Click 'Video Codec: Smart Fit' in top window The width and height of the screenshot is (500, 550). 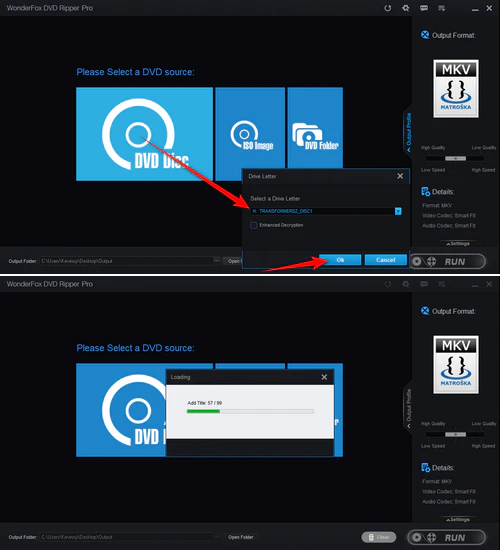[449, 215]
